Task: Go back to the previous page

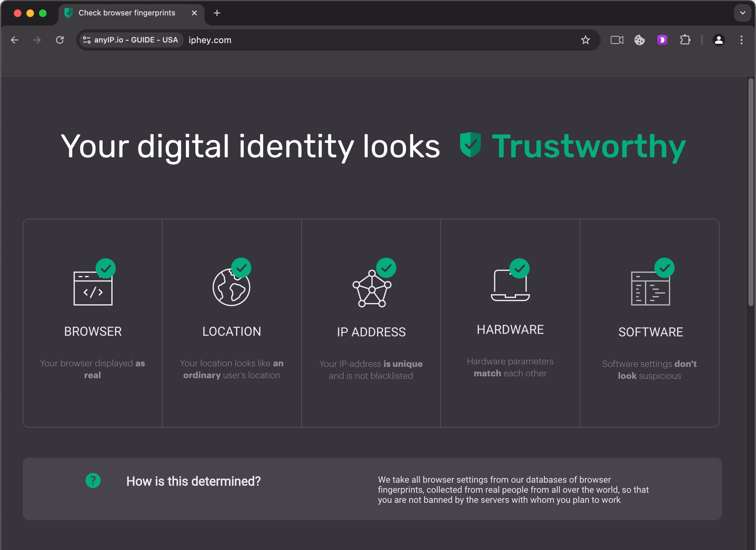Action: (15, 40)
